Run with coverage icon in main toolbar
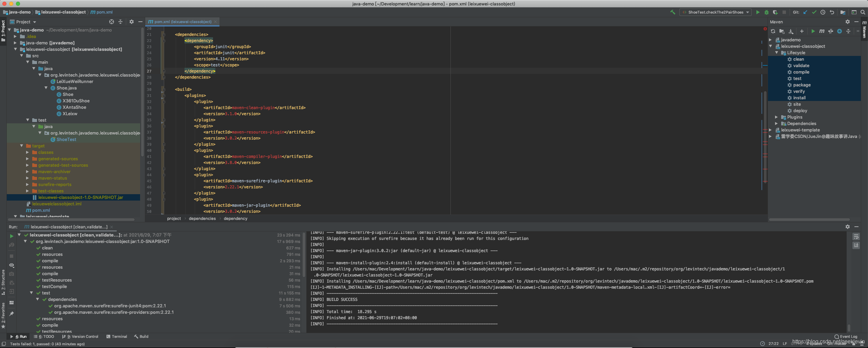Viewport: 868px width, 348px height. (x=775, y=12)
